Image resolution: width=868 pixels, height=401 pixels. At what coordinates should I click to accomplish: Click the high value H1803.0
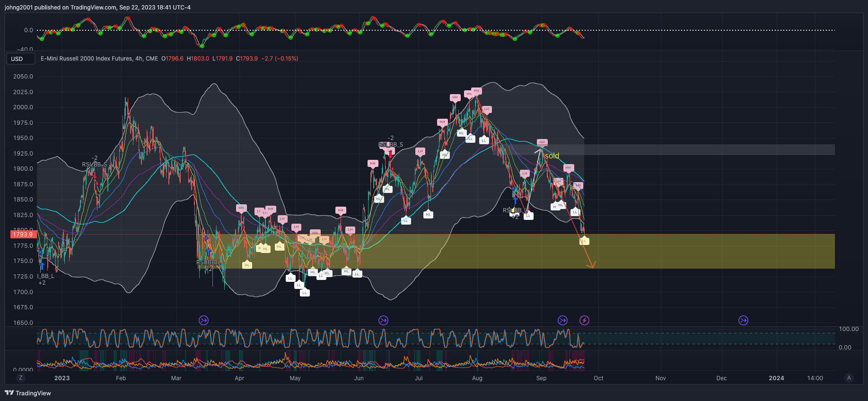click(198, 59)
